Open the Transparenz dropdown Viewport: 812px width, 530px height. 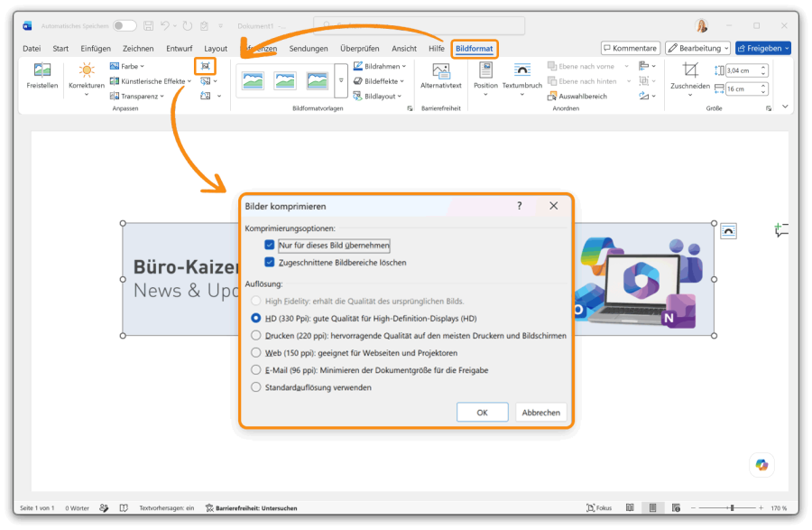coord(137,97)
